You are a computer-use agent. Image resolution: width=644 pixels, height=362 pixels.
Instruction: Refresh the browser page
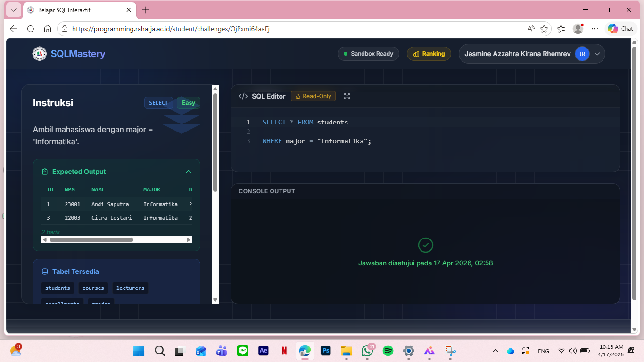31,29
